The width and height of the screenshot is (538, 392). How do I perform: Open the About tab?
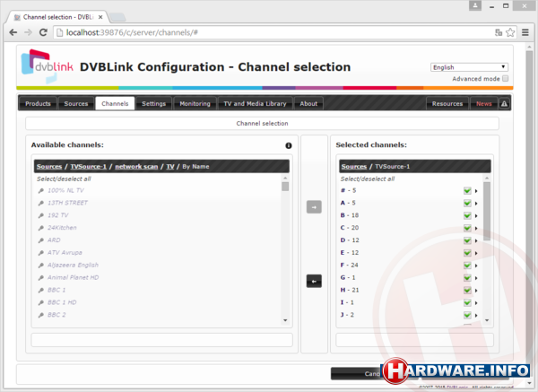click(x=308, y=103)
